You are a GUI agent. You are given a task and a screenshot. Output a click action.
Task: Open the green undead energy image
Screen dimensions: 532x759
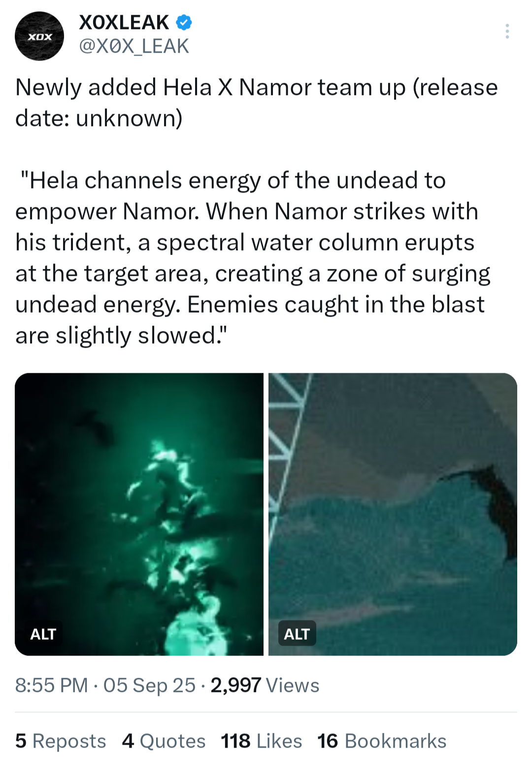pyautogui.click(x=139, y=514)
